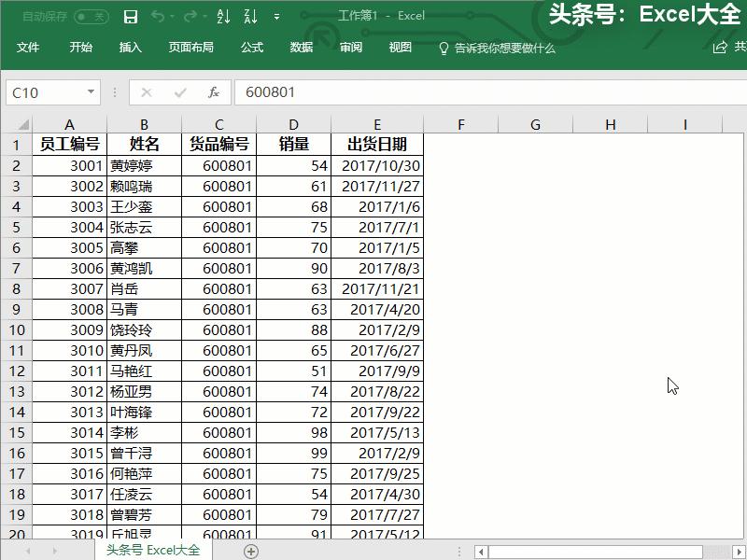Click the new sheet plus button
Image resolution: width=747 pixels, height=560 pixels.
(249, 552)
